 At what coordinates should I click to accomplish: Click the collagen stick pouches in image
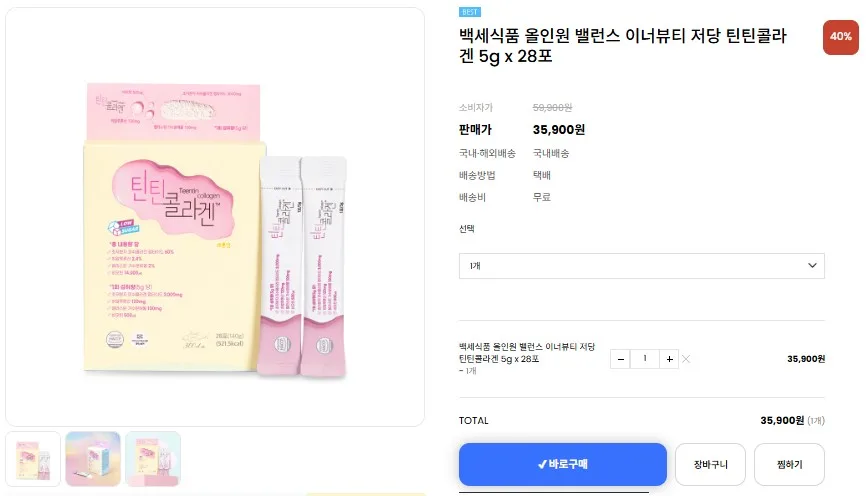(x=303, y=266)
